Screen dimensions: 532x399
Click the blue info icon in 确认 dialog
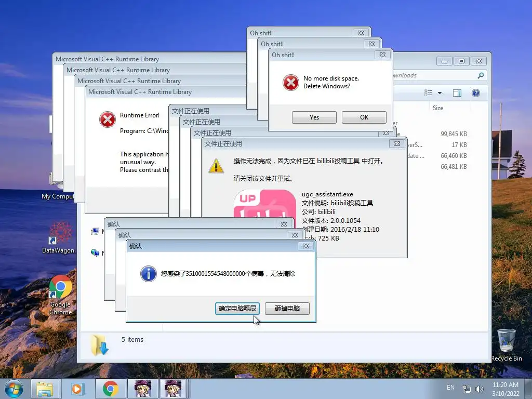(149, 274)
